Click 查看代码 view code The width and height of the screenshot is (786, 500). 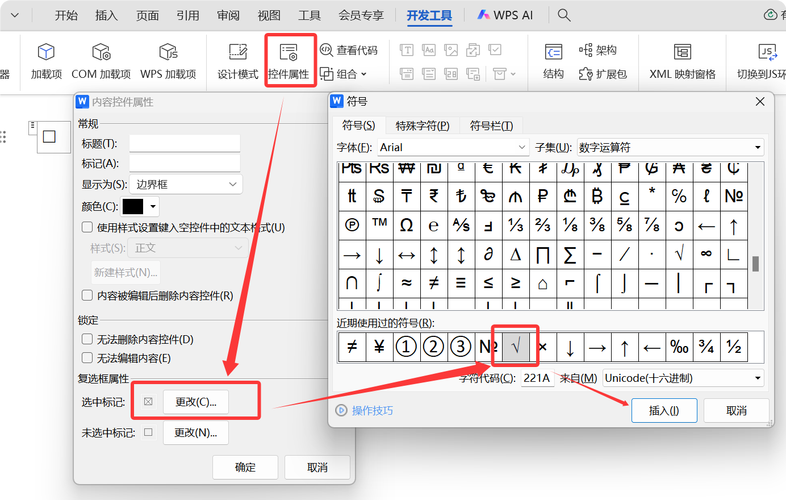[349, 50]
